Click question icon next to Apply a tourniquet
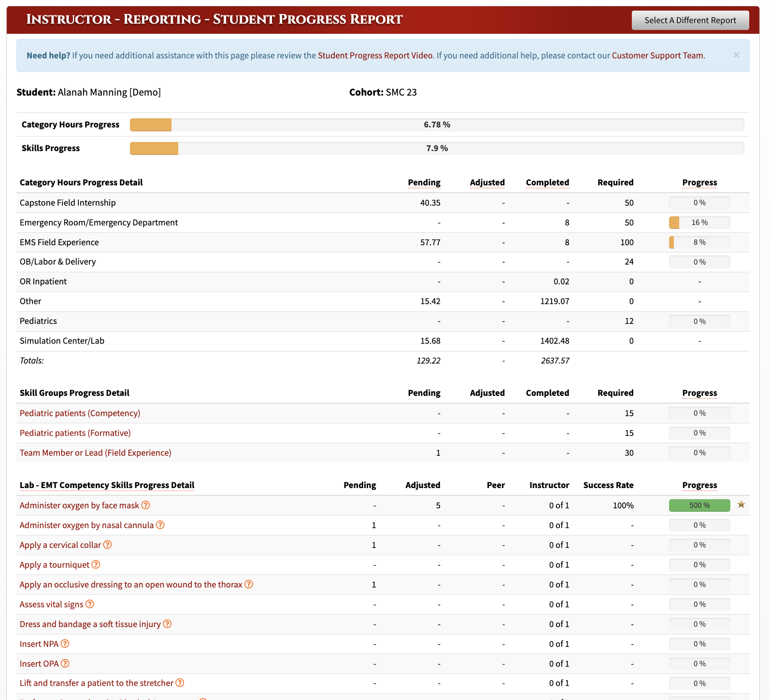Screen dimensions: 770x700 tap(96, 564)
